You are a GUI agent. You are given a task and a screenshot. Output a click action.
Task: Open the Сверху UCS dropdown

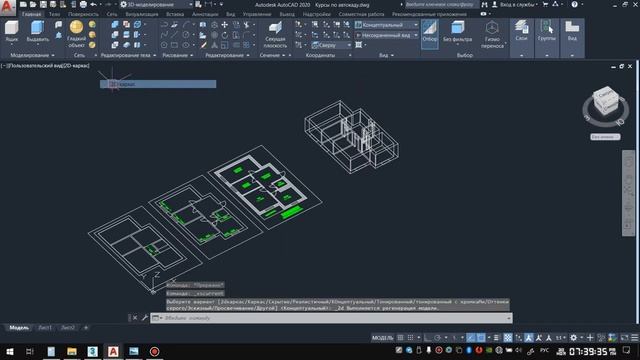(x=331, y=45)
